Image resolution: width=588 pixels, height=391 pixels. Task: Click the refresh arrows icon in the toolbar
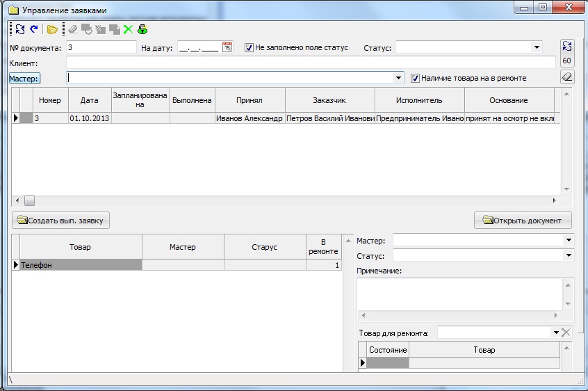(x=20, y=29)
